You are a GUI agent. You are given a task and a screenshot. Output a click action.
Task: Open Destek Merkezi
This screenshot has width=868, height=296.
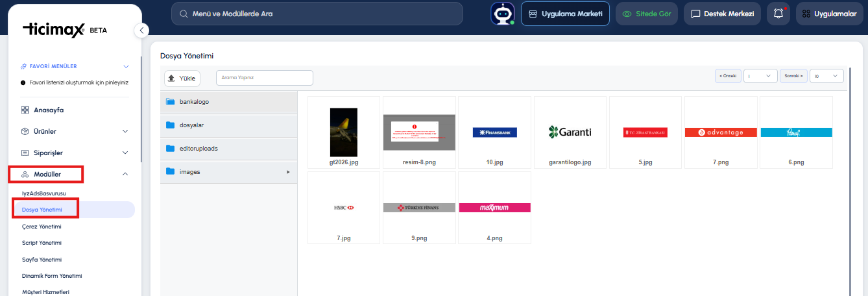[723, 14]
